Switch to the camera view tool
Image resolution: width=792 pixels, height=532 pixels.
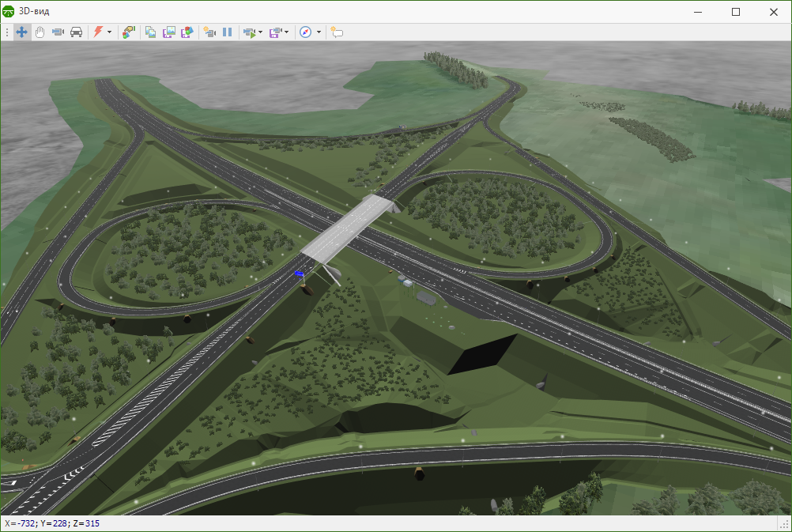click(58, 32)
